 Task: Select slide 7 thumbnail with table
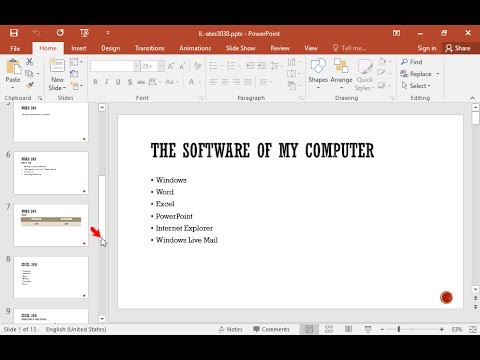point(51,225)
